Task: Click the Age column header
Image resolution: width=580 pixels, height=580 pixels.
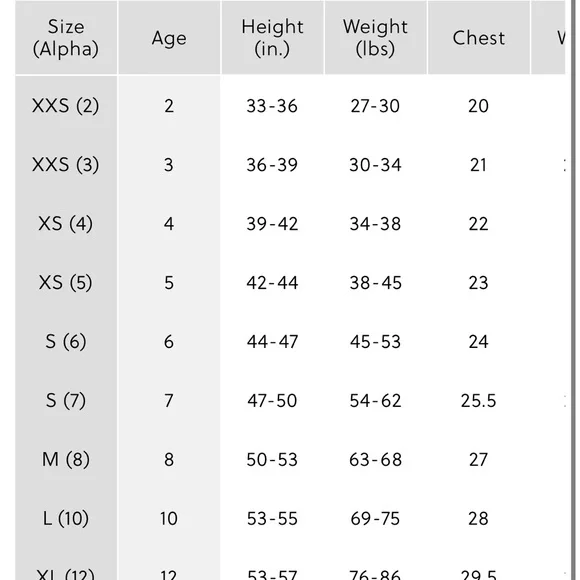Action: 169,37
